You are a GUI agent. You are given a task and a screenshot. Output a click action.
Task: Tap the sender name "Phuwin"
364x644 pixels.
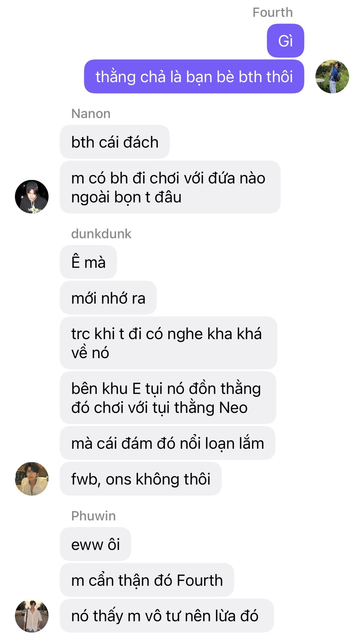[x=94, y=516]
